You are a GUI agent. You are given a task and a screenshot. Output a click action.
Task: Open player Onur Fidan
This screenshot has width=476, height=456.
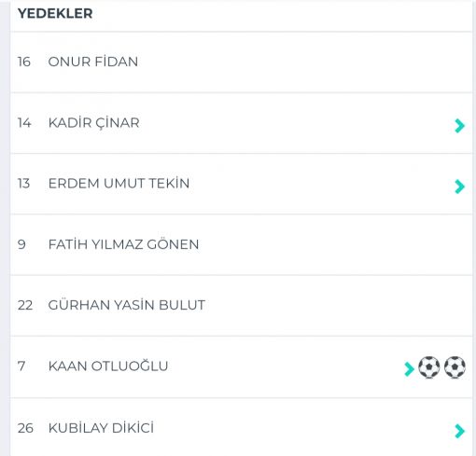93,62
